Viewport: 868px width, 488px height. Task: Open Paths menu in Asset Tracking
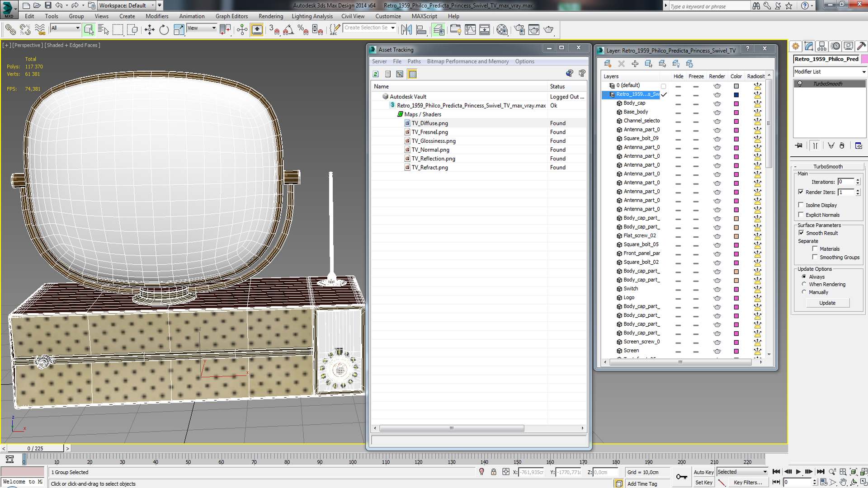(x=414, y=61)
